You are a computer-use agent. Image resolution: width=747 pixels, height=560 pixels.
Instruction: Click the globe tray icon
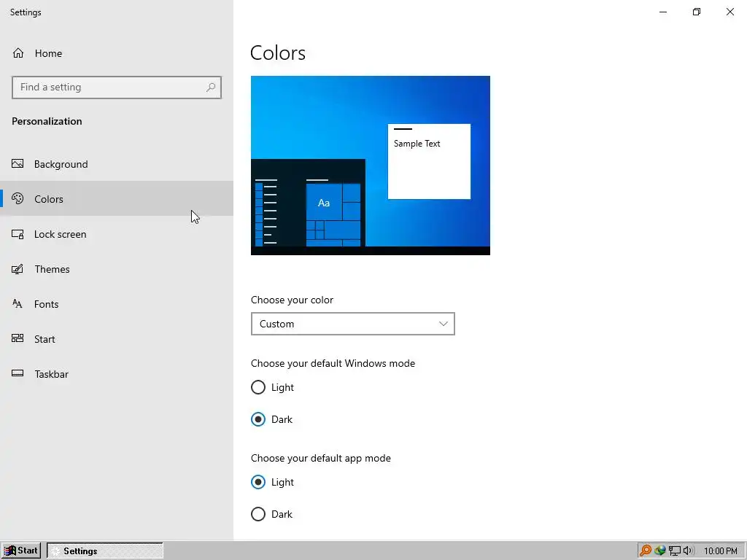(659, 551)
